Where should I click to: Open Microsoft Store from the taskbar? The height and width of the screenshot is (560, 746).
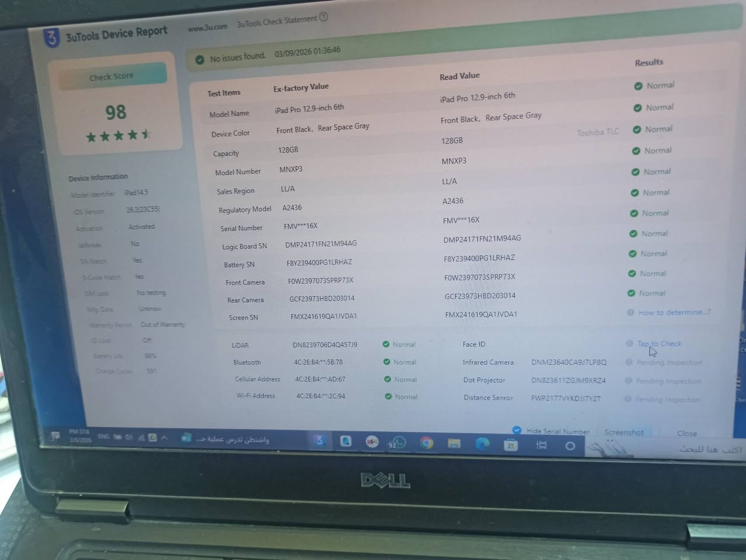pos(511,445)
